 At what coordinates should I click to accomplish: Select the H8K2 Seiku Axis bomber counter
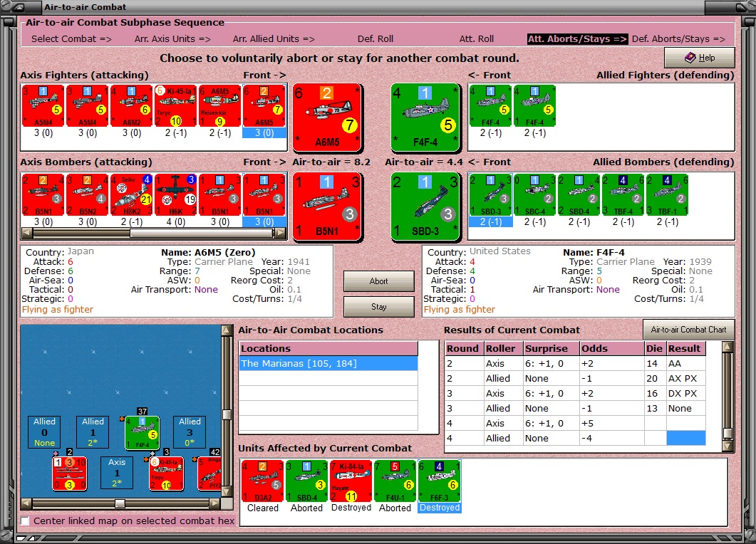coord(132,194)
